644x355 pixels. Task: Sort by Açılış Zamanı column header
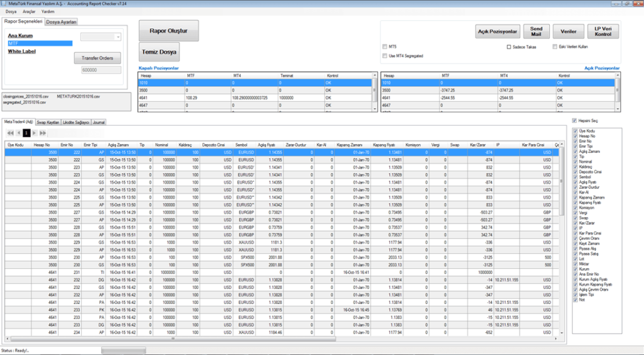(x=122, y=145)
